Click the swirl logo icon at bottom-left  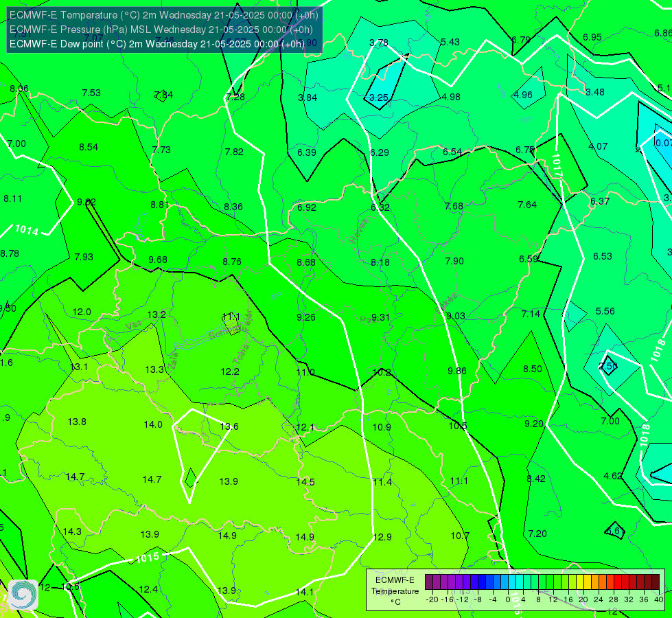click(x=23, y=595)
